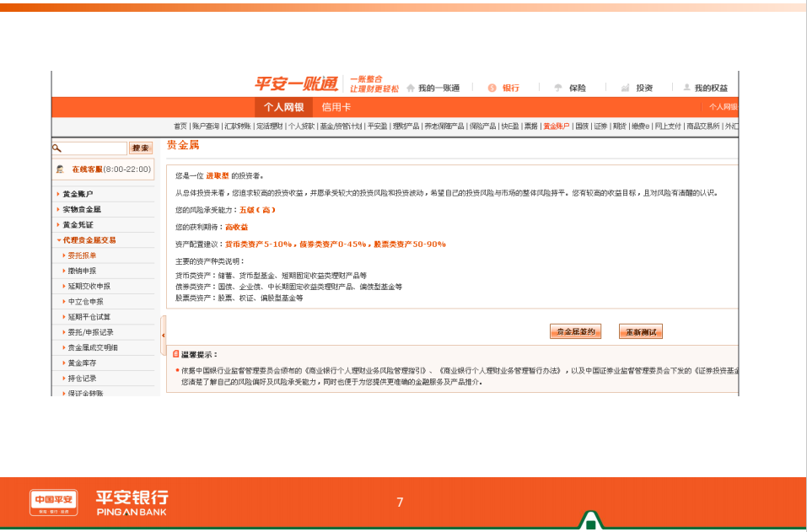Select 延期交收申报 in sidebar

coord(89,286)
